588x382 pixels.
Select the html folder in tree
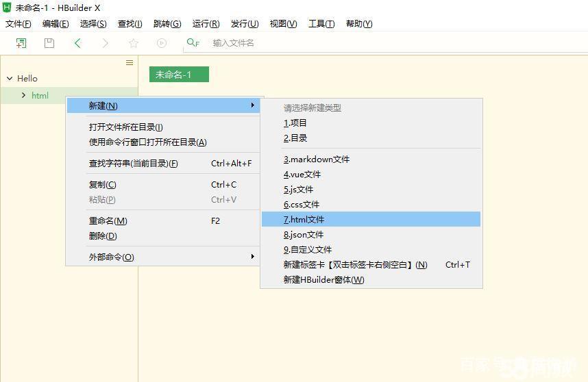pyautogui.click(x=40, y=96)
